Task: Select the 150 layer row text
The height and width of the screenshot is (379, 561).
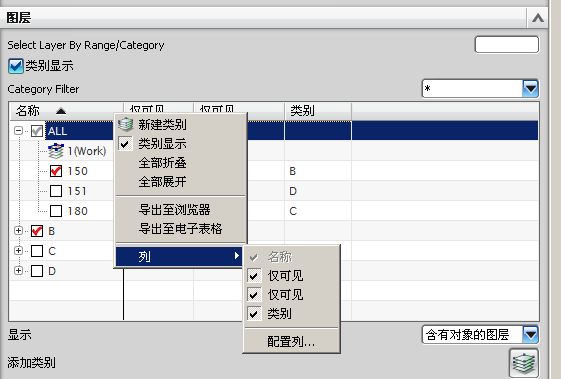Action: tap(78, 171)
